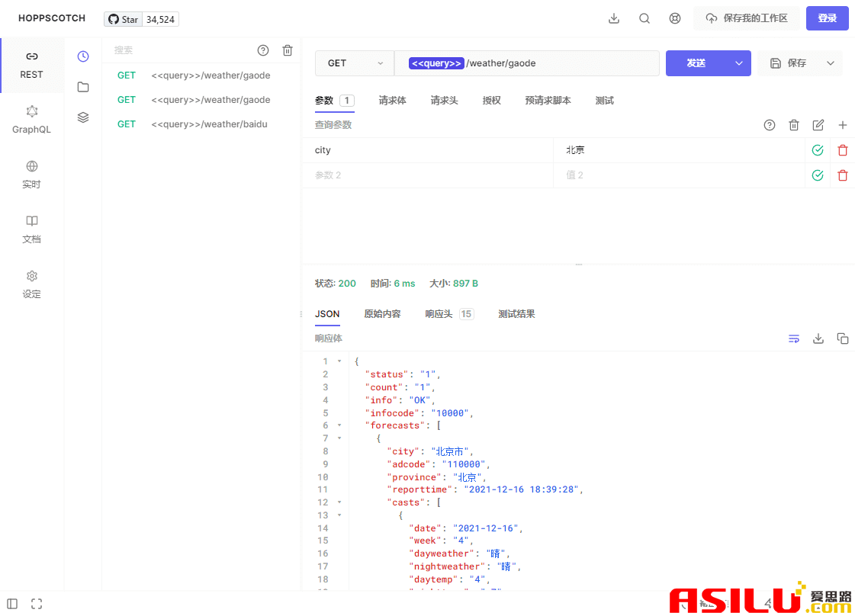This screenshot has width=855, height=616.
Task: Open history help question icon
Action: 263,50
